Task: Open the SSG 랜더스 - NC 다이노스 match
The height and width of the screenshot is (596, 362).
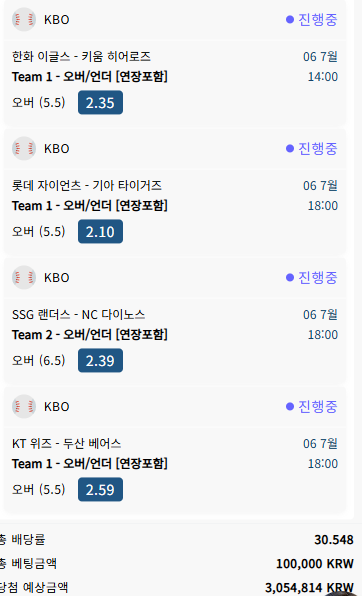Action: click(78, 315)
